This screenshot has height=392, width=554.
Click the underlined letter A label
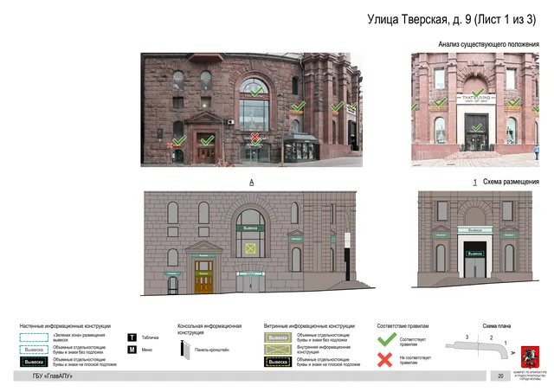click(252, 183)
